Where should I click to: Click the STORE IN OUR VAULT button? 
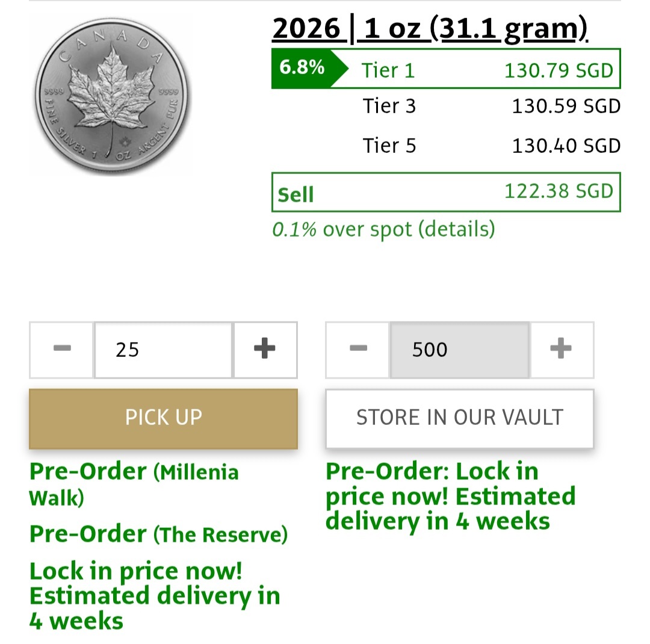coord(460,418)
